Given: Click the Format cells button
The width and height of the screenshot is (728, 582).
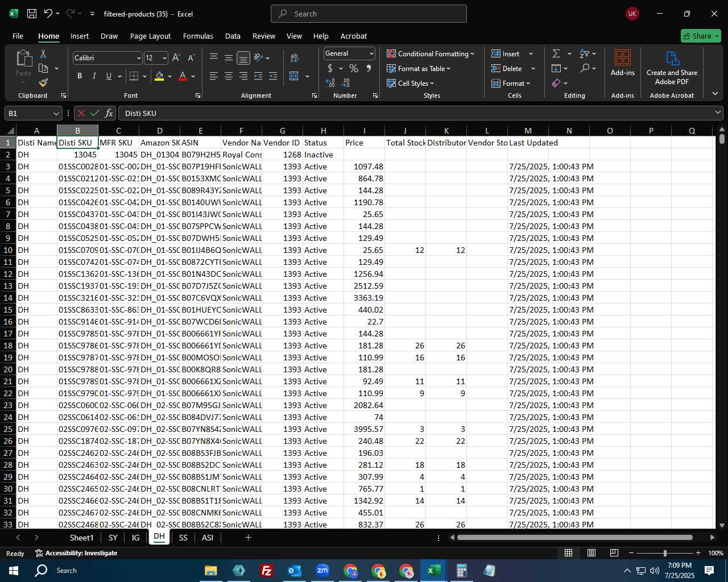Looking at the screenshot, I should click(x=511, y=83).
